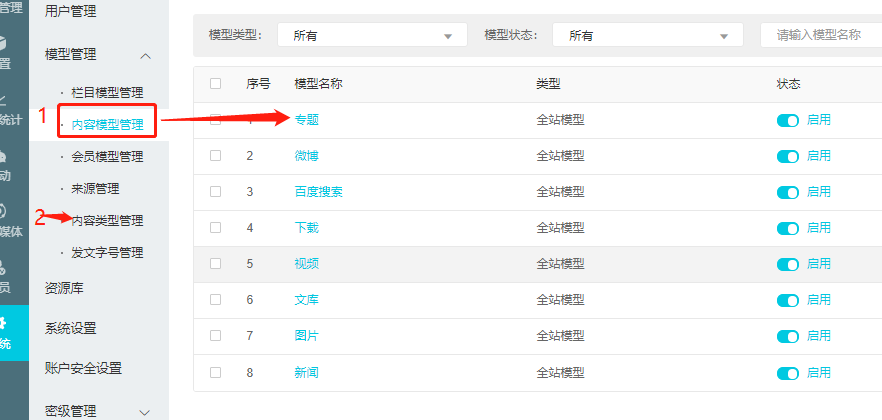Expand the 密级管理 menu section
The height and width of the screenshot is (420, 882).
(x=146, y=411)
